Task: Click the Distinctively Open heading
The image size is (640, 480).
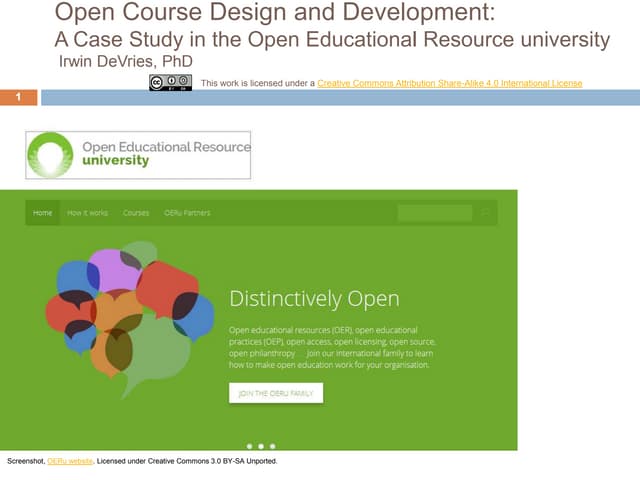Action: click(x=314, y=299)
